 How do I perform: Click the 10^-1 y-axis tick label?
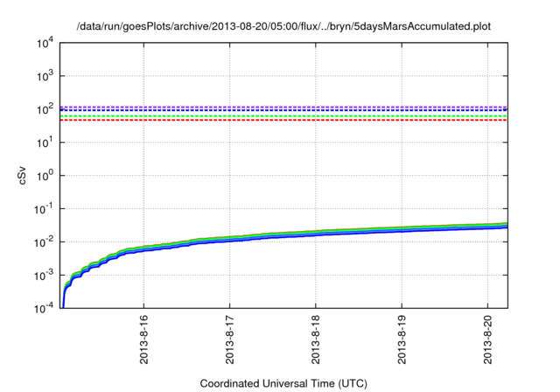pos(44,209)
